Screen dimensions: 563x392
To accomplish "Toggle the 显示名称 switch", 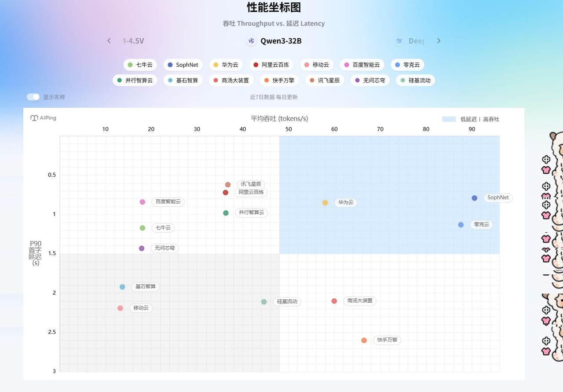I will click(33, 97).
